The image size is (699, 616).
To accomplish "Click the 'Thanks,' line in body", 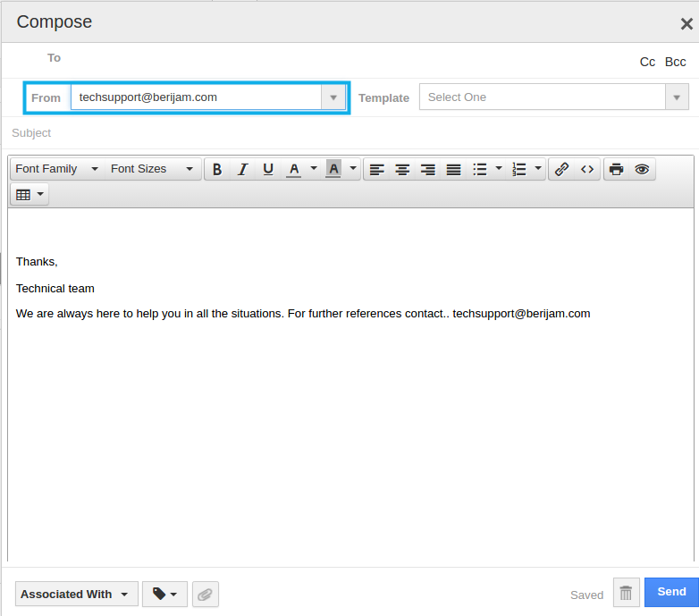I will 37,262.
